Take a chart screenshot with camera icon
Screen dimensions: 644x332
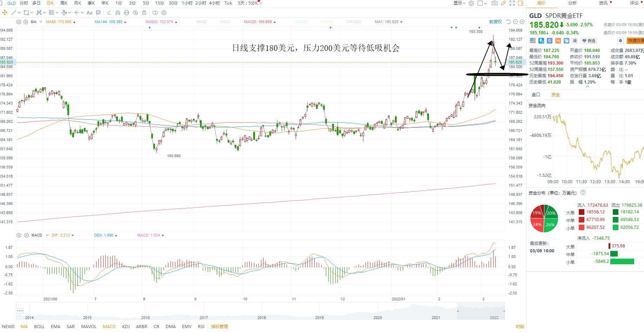(x=495, y=3)
